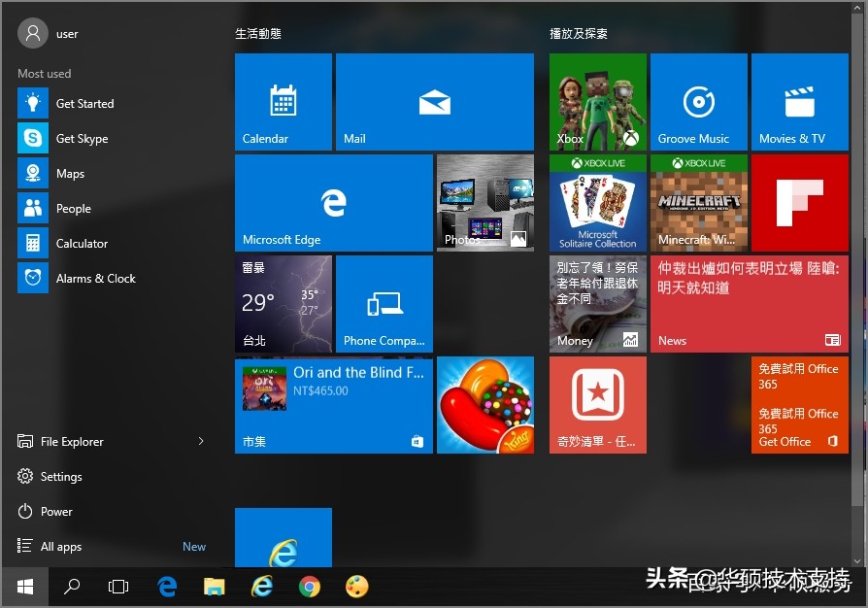Open Movies & TV
Image resolution: width=868 pixels, height=608 pixels.
(799, 101)
